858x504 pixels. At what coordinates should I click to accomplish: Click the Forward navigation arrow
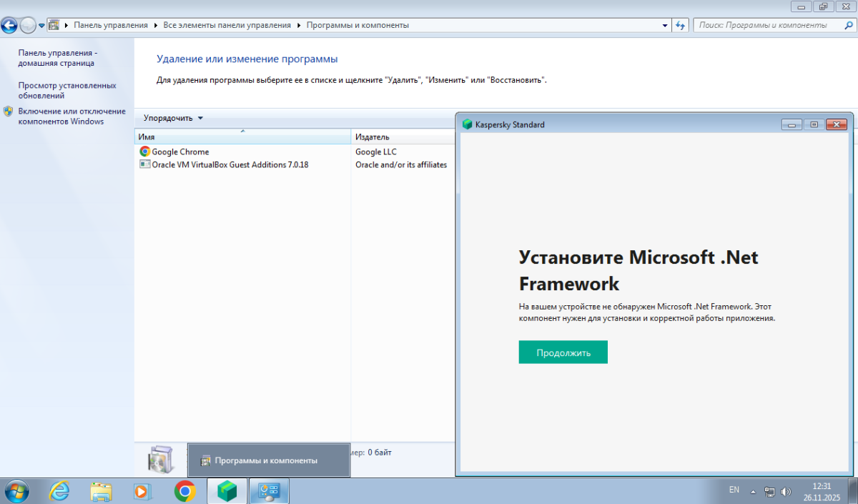click(x=28, y=26)
